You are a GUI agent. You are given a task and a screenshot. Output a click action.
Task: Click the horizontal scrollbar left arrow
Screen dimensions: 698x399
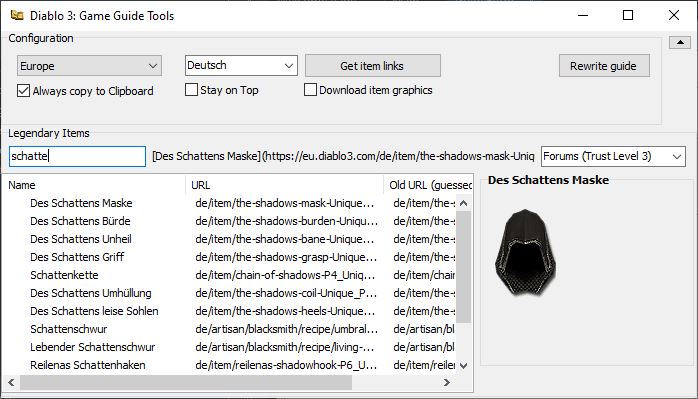(x=11, y=382)
